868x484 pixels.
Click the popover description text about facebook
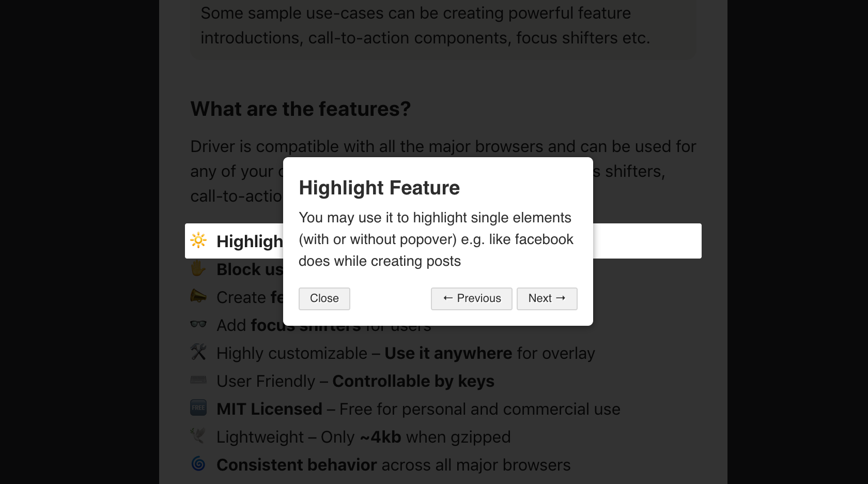[x=436, y=239]
